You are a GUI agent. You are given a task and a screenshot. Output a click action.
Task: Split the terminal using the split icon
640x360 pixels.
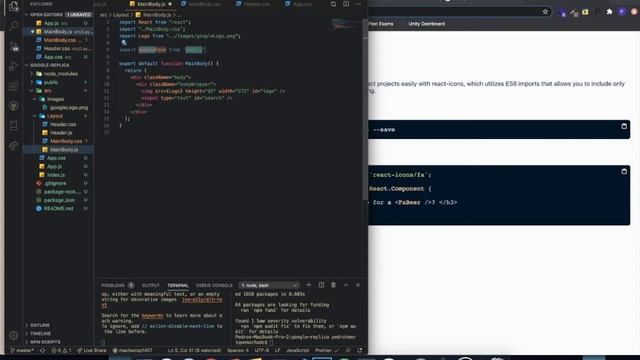pos(321,285)
